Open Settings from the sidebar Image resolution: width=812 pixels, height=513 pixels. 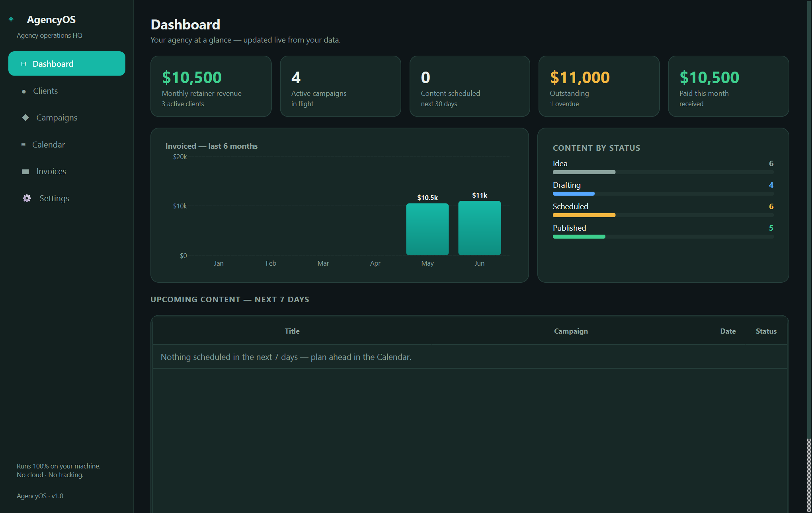click(x=67, y=198)
